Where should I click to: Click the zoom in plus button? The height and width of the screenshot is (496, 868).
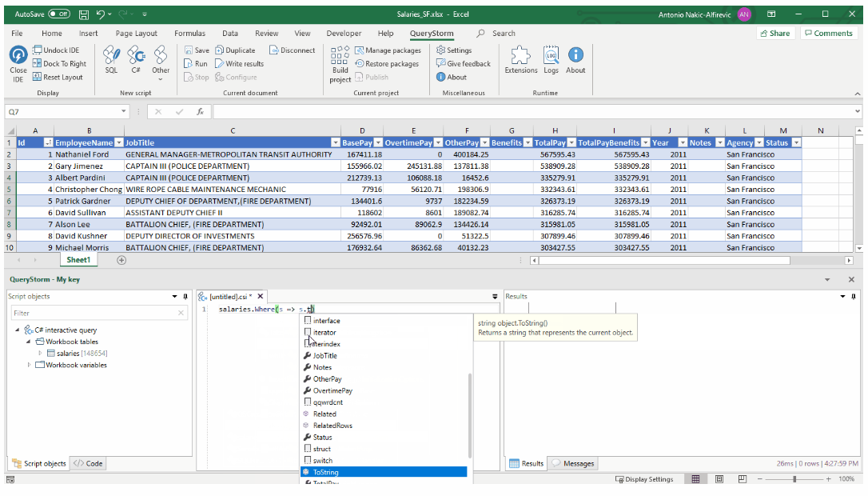click(828, 479)
